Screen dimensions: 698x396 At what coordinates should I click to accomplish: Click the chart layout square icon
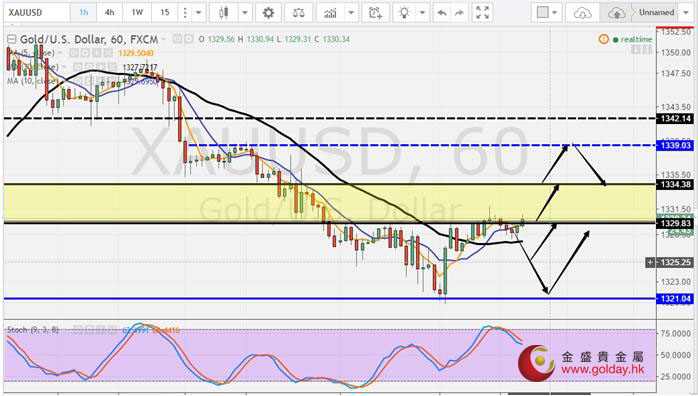coord(542,12)
